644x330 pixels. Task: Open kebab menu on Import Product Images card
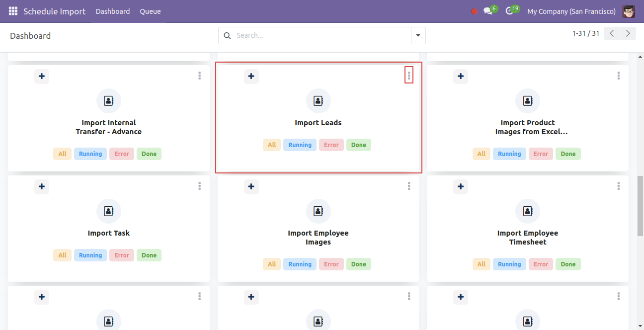coord(619,76)
